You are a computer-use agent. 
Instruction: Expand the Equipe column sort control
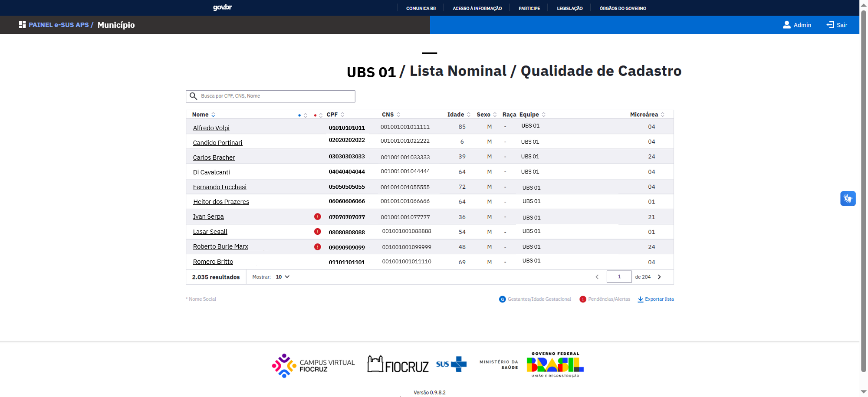pos(544,114)
